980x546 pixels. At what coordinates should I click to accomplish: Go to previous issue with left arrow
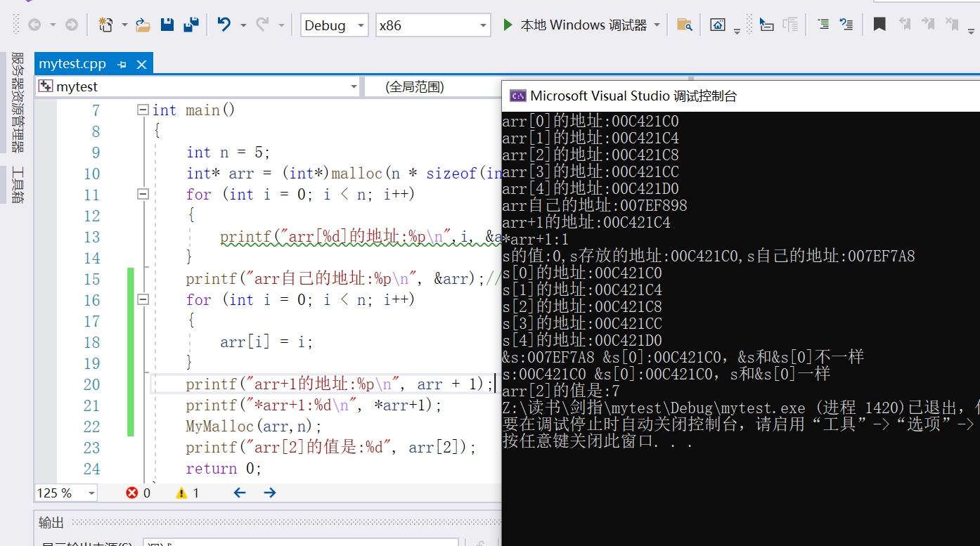pos(239,493)
